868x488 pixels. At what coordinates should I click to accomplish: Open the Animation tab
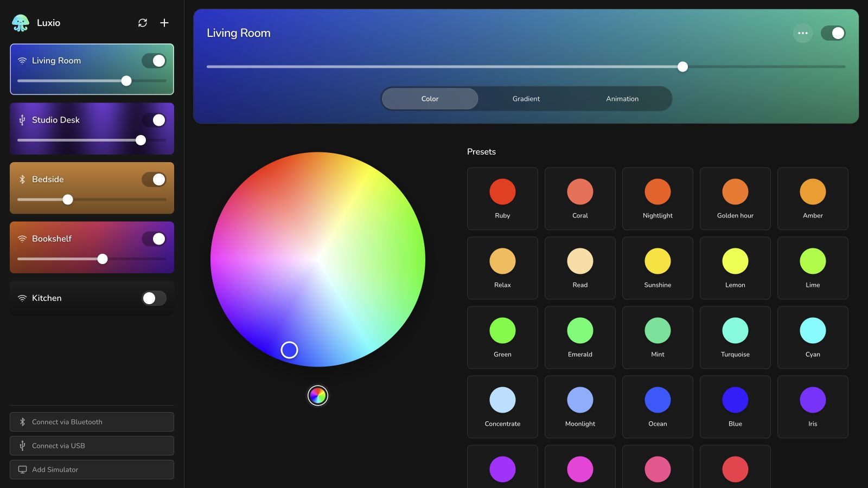coord(622,99)
